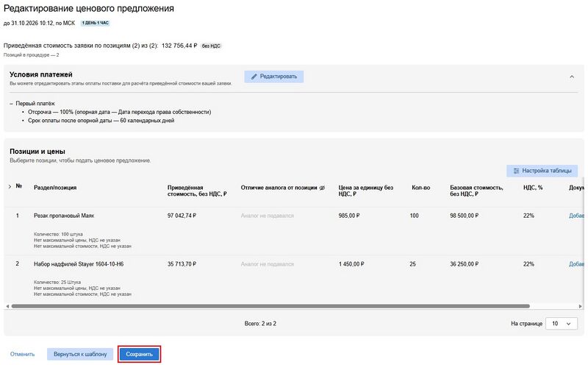Click НДС 22% in Резак пропановый row
This screenshot has height=365, width=588.
[528, 216]
